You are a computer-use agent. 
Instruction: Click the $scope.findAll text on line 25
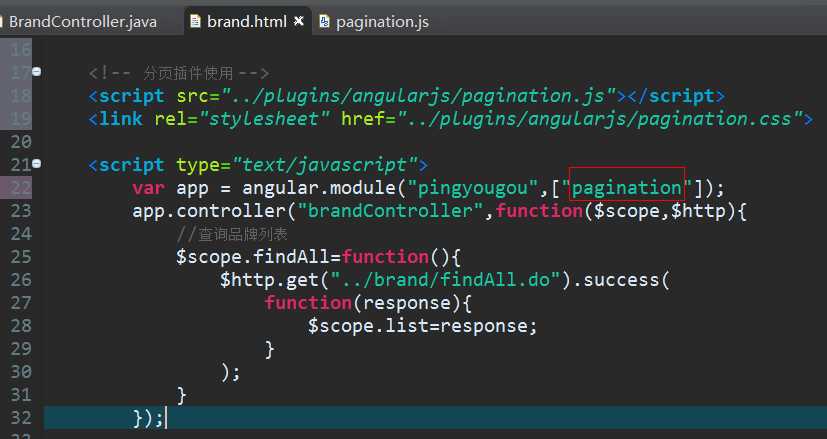pos(253,257)
